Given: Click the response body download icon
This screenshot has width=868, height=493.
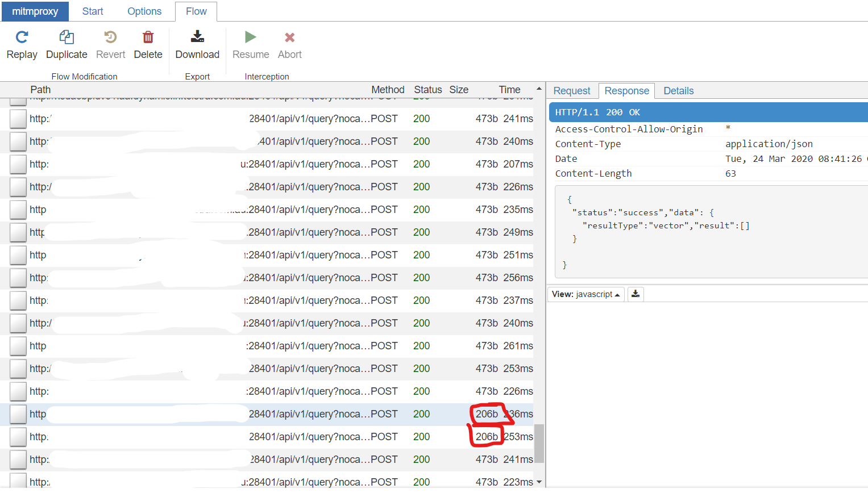Looking at the screenshot, I should click(x=636, y=294).
